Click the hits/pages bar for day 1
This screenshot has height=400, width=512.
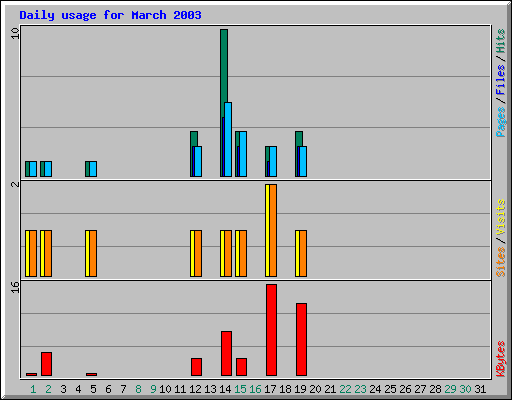click(x=31, y=169)
